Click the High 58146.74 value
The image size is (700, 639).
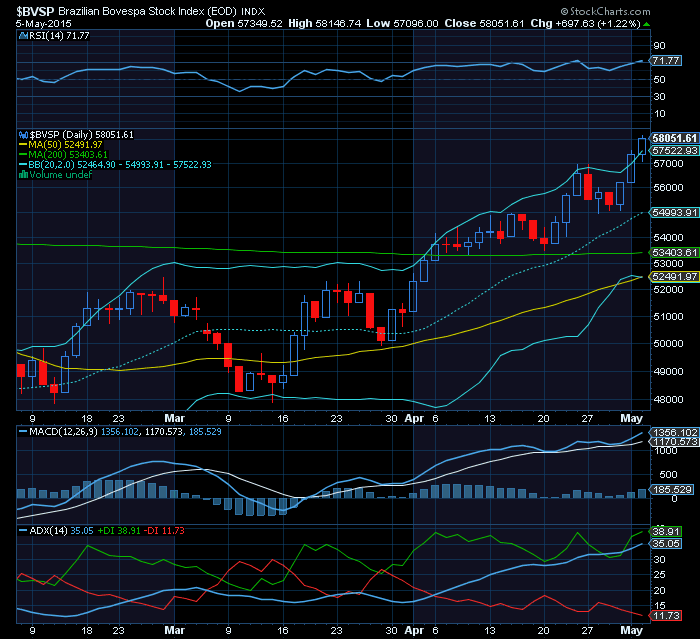(325, 23)
